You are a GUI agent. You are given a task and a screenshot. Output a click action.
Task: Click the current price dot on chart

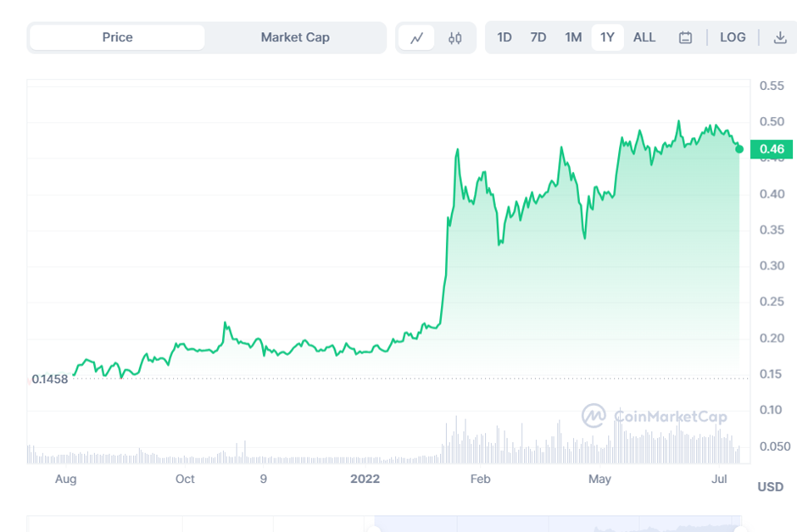click(739, 149)
